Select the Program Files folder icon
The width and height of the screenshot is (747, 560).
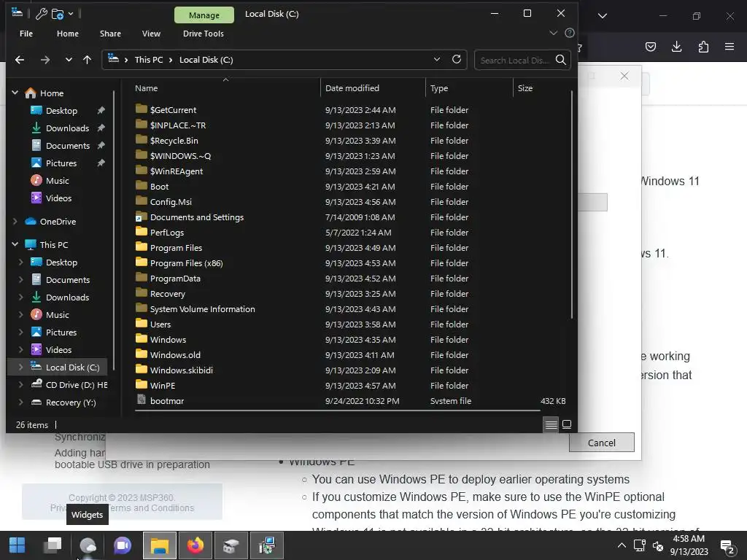click(141, 246)
